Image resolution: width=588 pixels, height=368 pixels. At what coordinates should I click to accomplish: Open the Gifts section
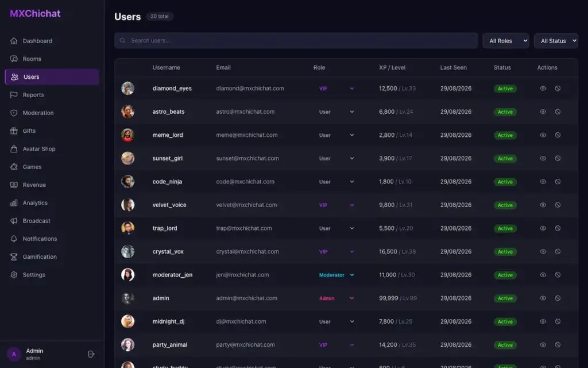click(x=52, y=131)
